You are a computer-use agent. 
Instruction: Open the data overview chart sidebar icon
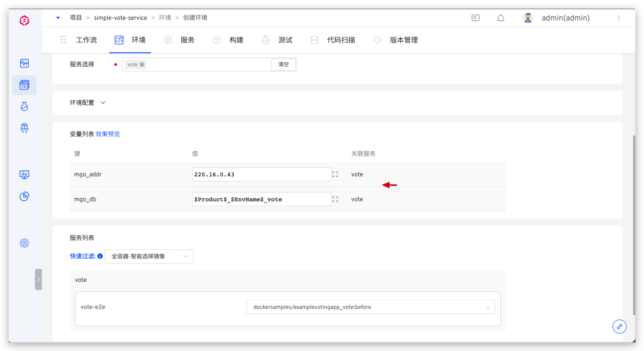point(24,63)
